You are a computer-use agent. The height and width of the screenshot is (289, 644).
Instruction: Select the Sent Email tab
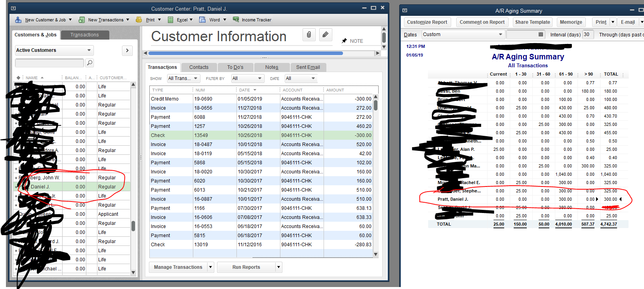point(308,67)
